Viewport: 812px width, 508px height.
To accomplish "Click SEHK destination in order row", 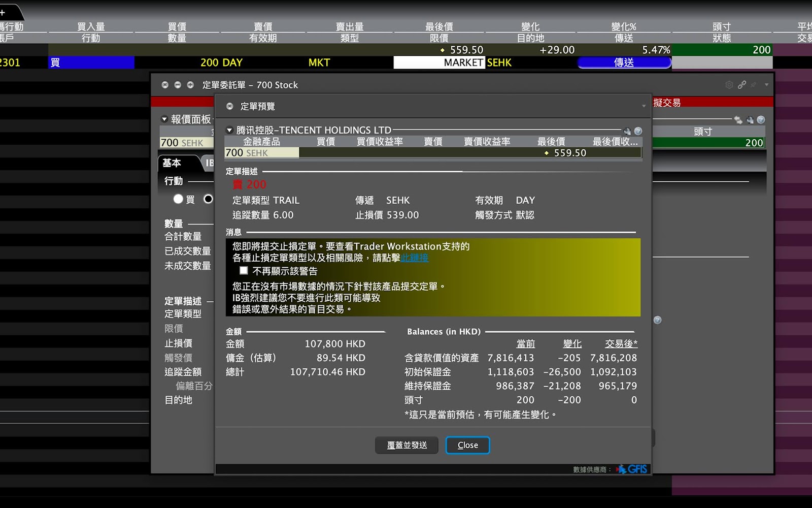I will click(x=499, y=62).
